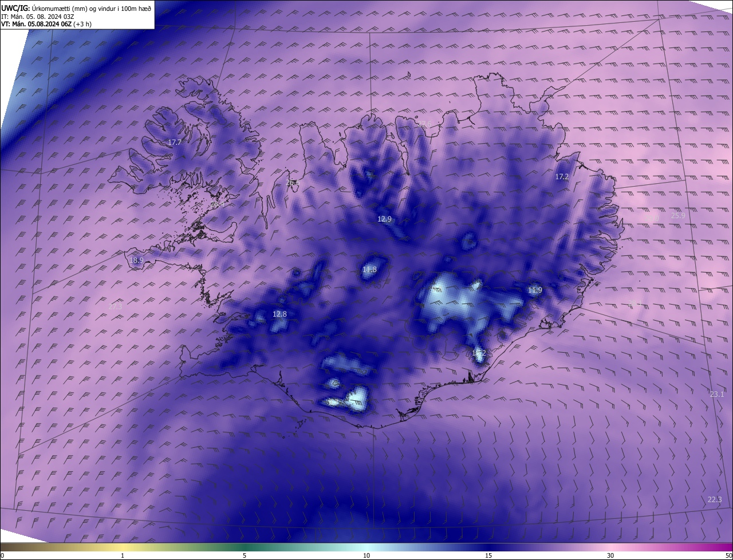
Task: Click the 26.4 value on the map
Action: tap(218, 204)
